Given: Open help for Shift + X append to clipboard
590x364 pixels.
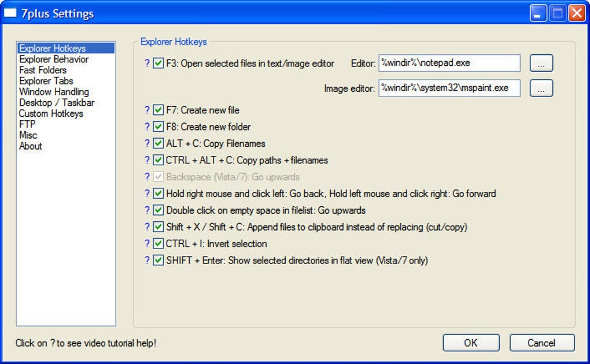Looking at the screenshot, I should pyautogui.click(x=147, y=227).
